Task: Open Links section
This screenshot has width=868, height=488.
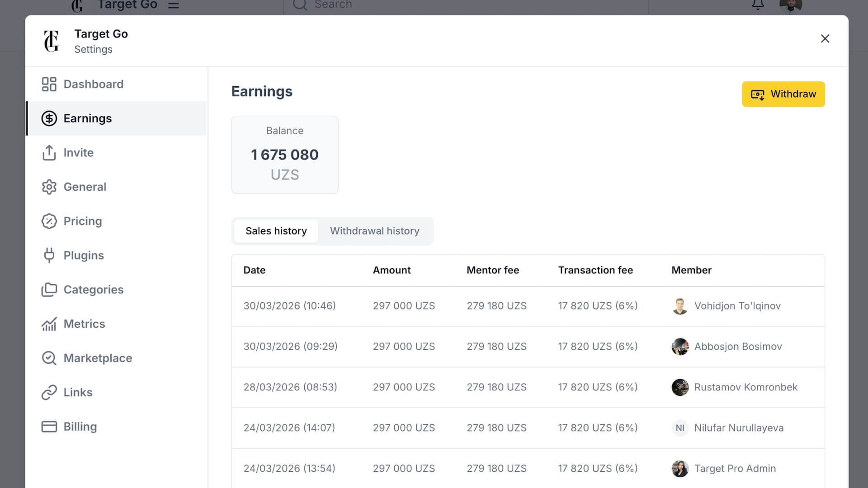Action: [117, 392]
